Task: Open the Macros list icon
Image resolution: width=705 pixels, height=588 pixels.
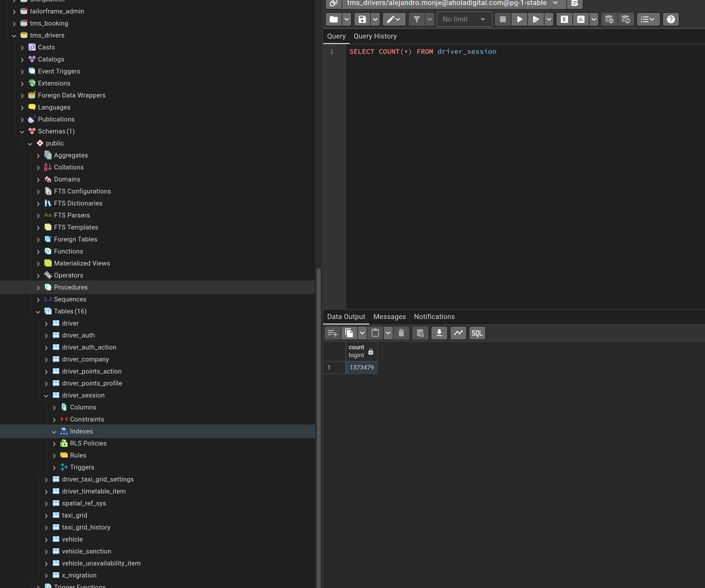Action: [x=648, y=19]
